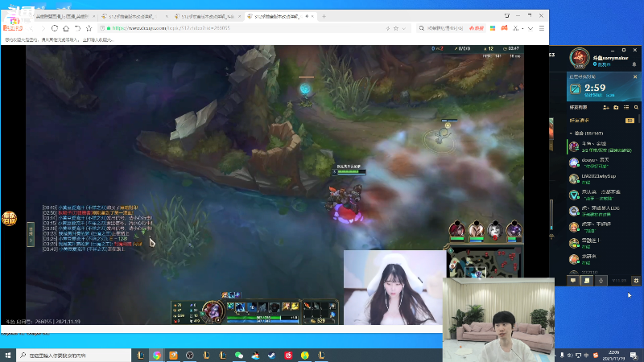This screenshot has width=644, height=362.
Task: Open browser hamburger menu
Action: pyautogui.click(x=542, y=28)
